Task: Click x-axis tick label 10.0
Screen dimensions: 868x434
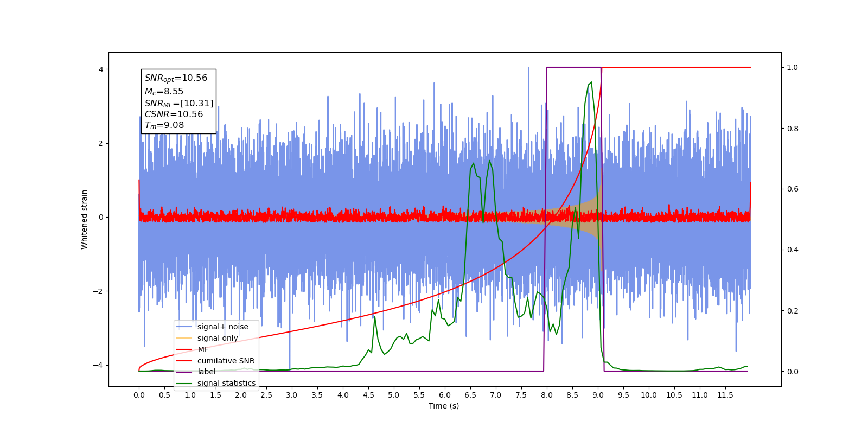Action: pos(649,395)
